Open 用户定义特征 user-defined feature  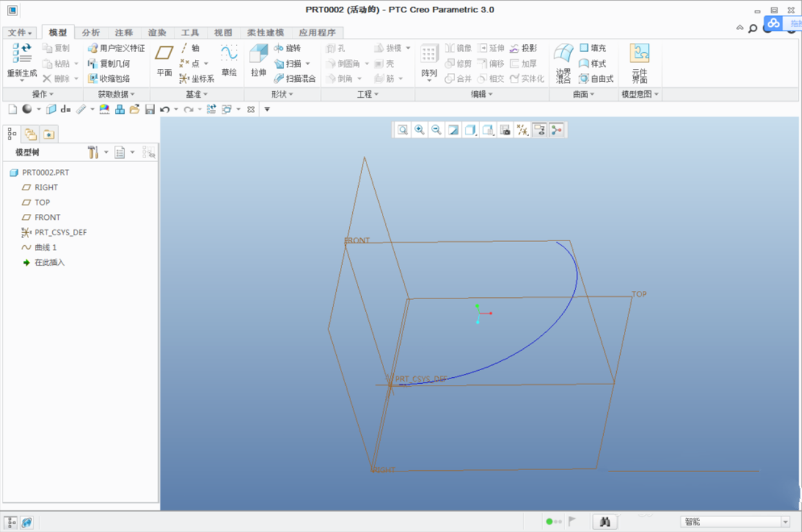117,48
